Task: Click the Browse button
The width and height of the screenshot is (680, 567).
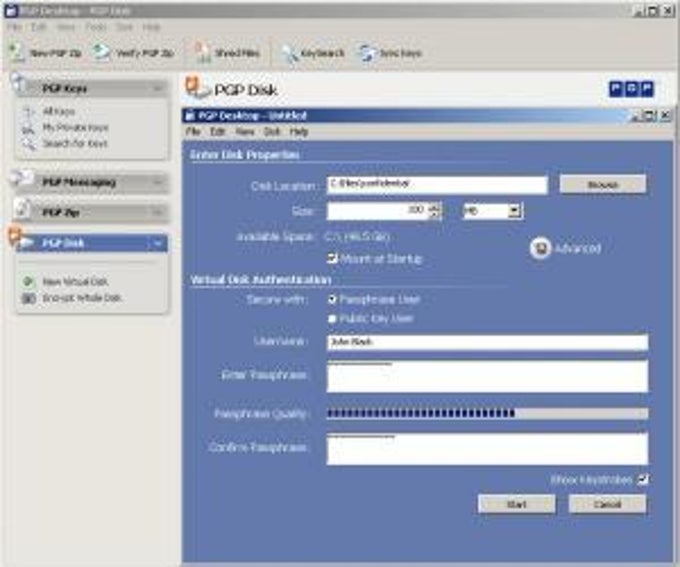Action: pos(602,185)
